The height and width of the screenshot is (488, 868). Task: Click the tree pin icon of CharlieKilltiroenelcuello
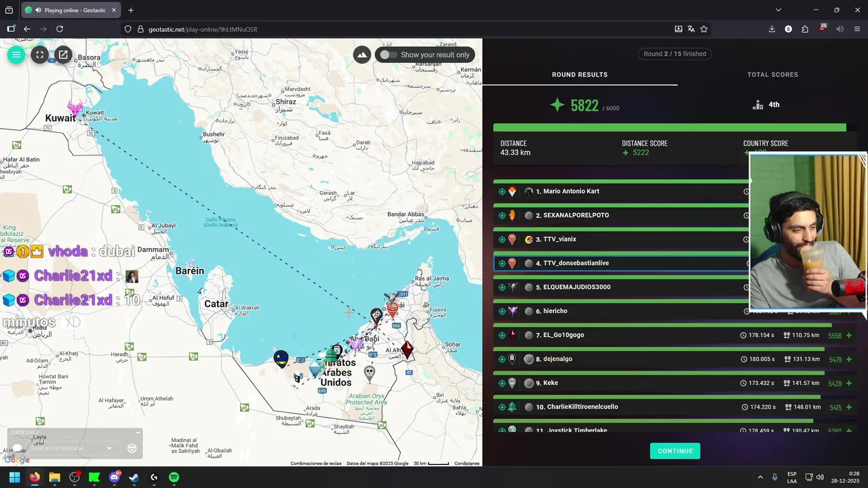[512, 407]
